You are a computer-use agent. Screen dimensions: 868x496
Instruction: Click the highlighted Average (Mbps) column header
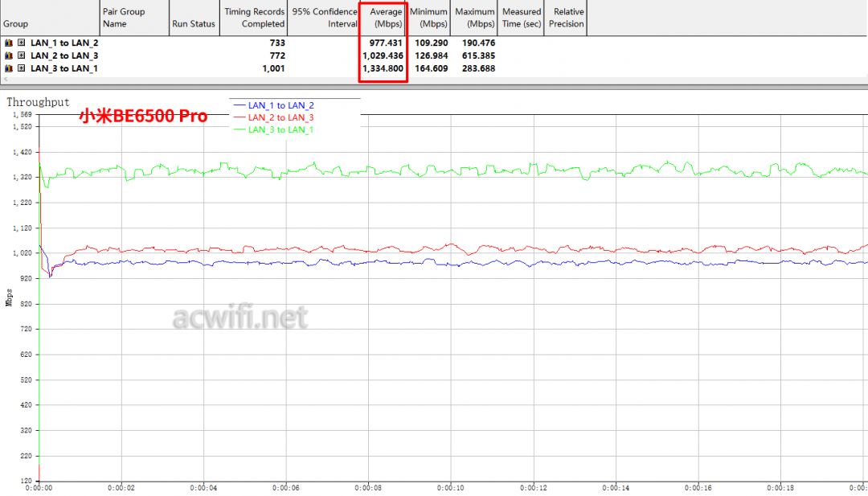384,18
